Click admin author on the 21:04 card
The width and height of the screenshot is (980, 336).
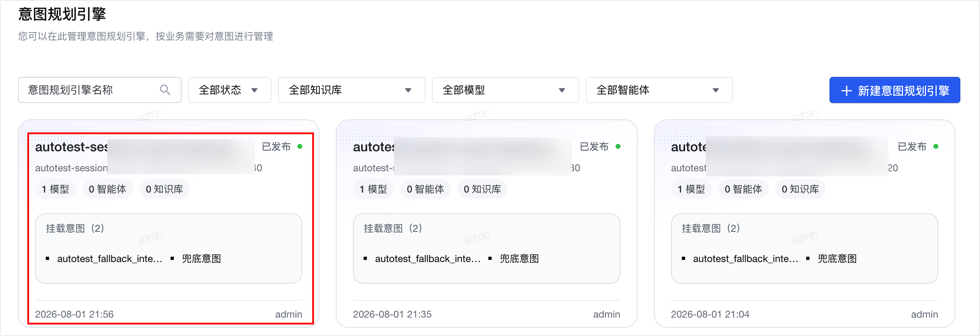coord(924,314)
